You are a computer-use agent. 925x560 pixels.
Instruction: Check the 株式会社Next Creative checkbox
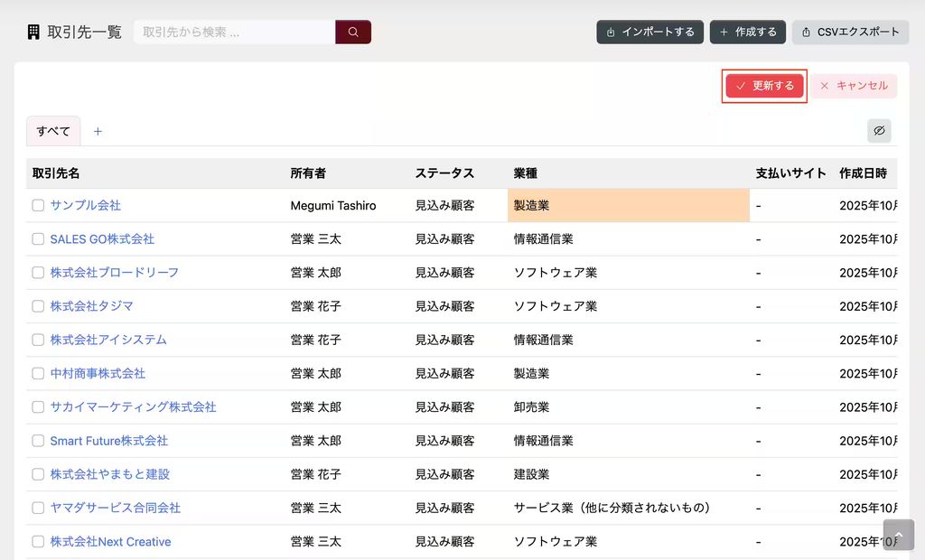click(38, 542)
